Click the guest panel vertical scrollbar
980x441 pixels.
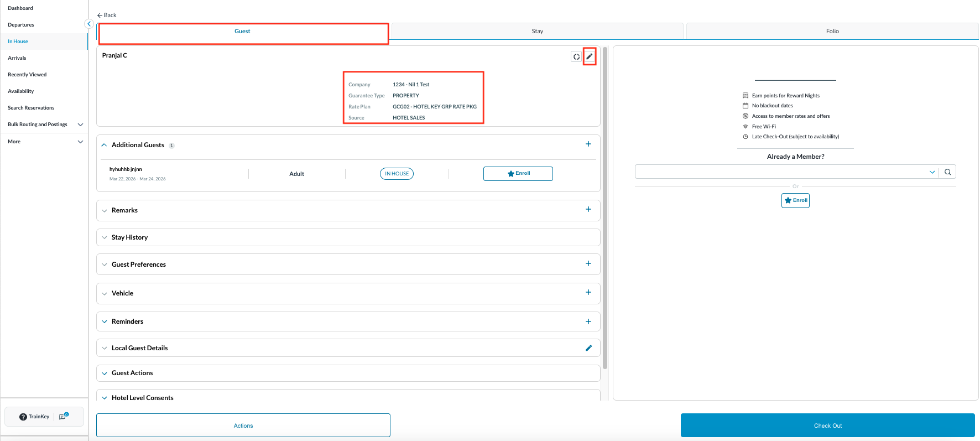coord(604,210)
